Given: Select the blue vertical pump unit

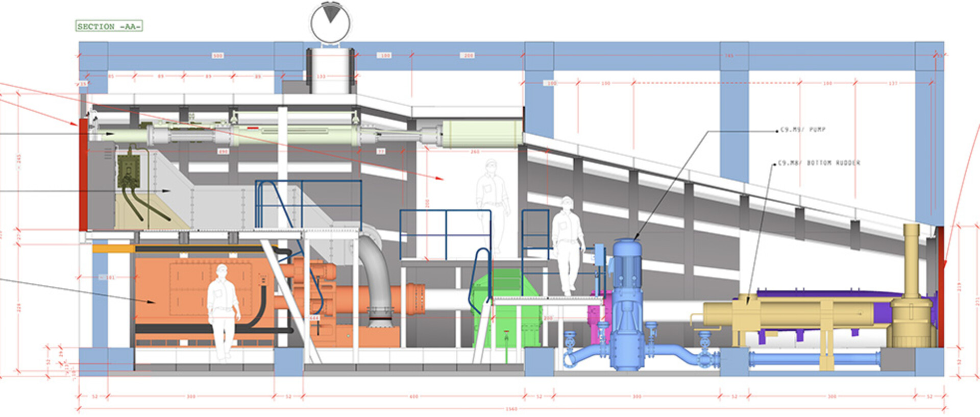Looking at the screenshot, I should pyautogui.click(x=627, y=304).
